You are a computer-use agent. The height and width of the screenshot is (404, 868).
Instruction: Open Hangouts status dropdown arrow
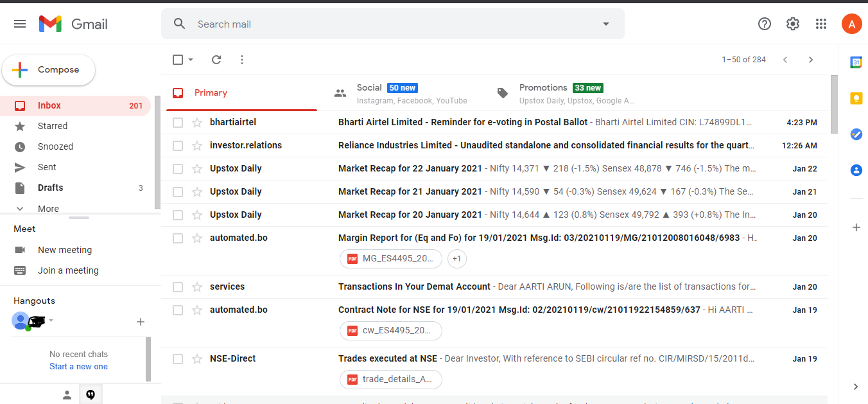51,321
